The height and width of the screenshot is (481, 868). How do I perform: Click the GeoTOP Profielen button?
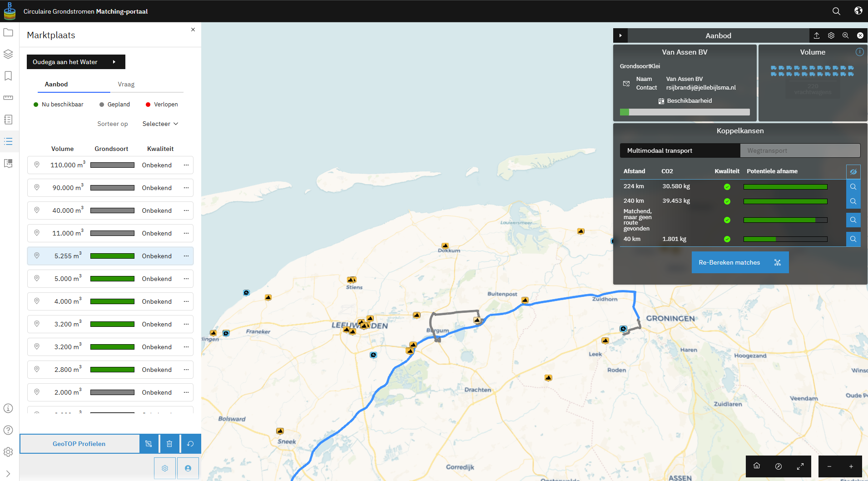[x=79, y=444]
